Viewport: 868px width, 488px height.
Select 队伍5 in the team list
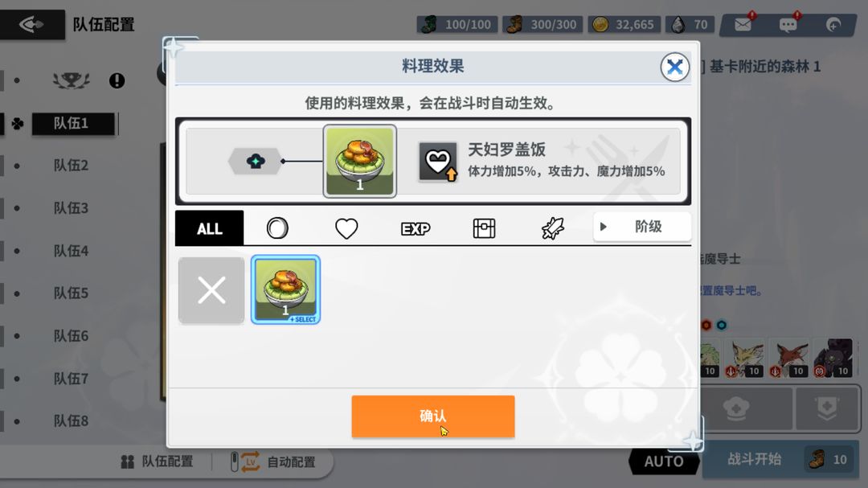point(70,293)
